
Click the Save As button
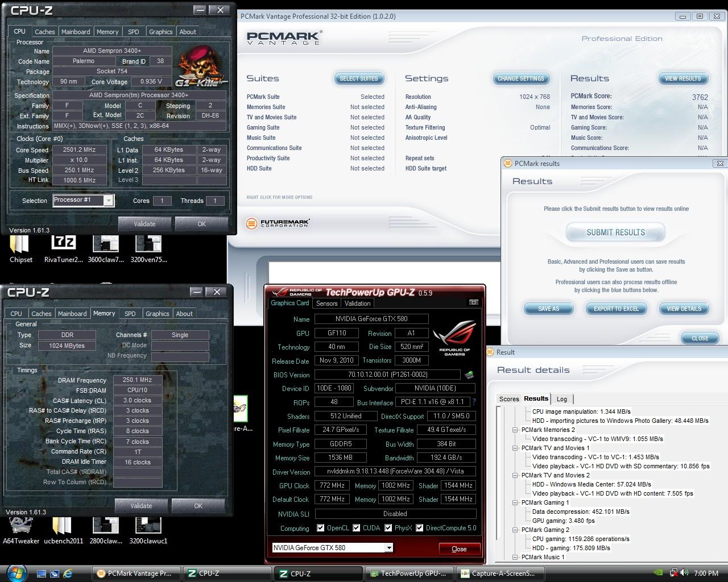(549, 309)
